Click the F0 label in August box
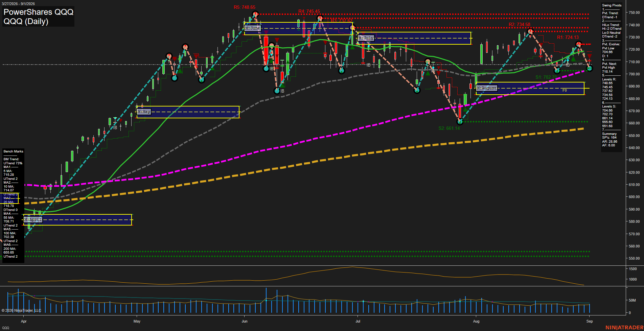Viewport: 644px width, 331px height. pos(565,90)
